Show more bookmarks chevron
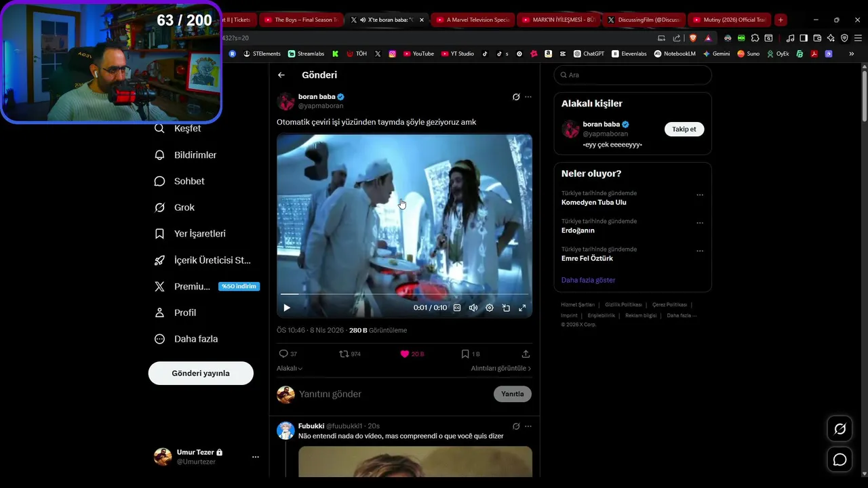The width and height of the screenshot is (868, 488). pos(852,54)
